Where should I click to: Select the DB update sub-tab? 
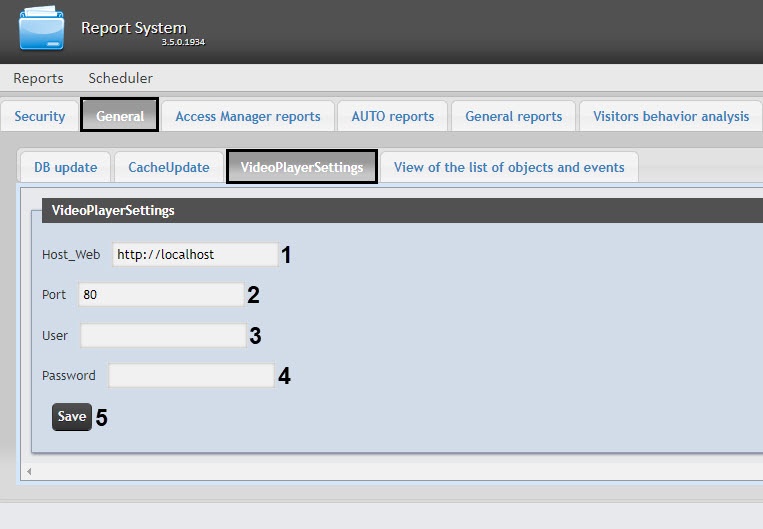click(65, 167)
